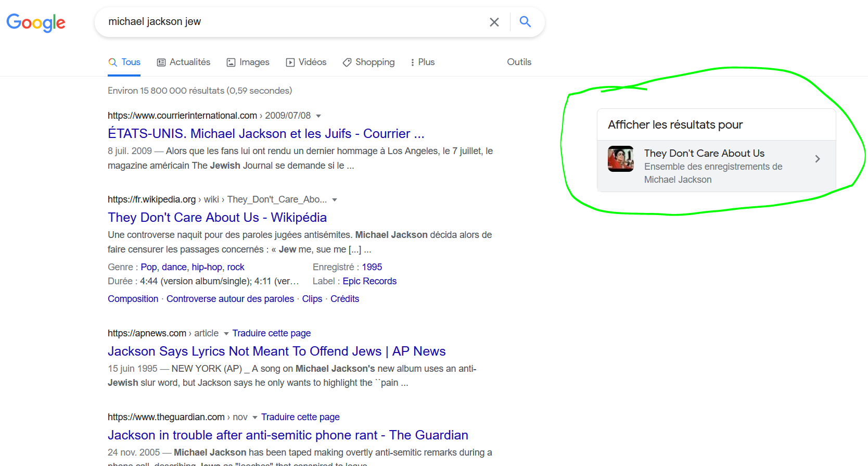Open Outils search tools

pos(519,62)
